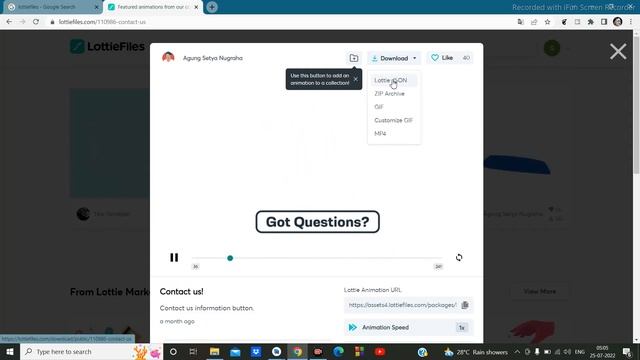Open author name Agung Setya Nugraha

213,58
